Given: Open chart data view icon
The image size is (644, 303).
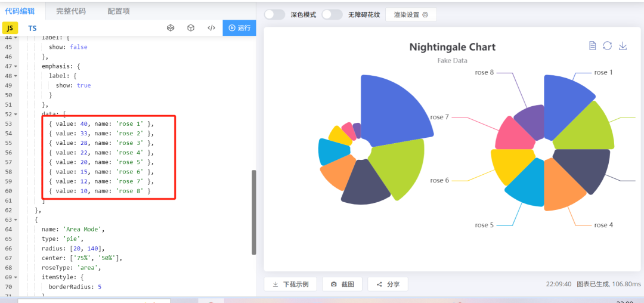Looking at the screenshot, I should [x=592, y=45].
